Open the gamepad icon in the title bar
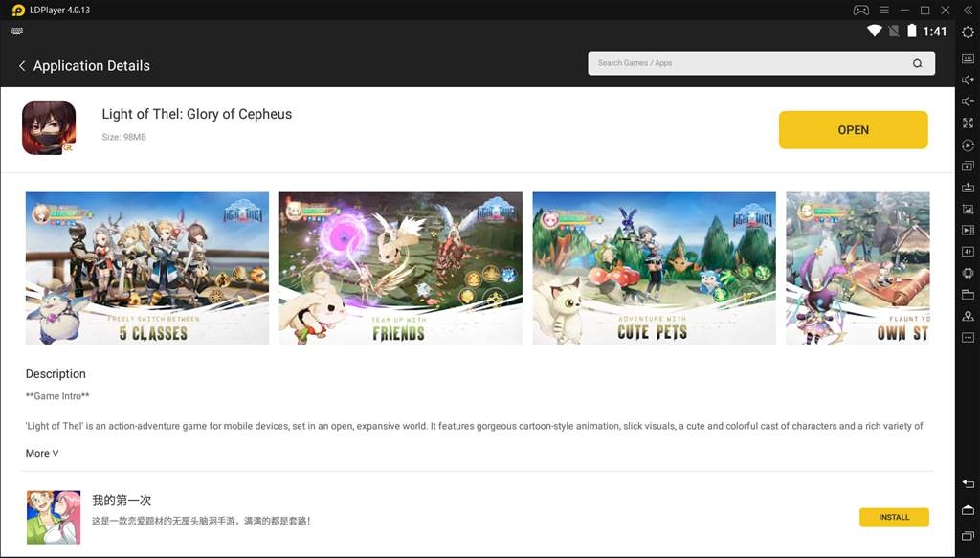 861,10
